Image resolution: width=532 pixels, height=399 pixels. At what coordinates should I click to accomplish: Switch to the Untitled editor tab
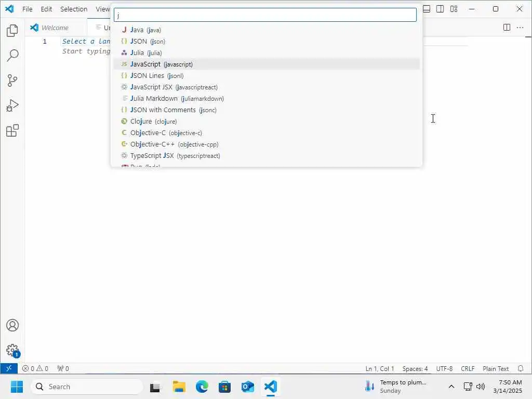100,28
